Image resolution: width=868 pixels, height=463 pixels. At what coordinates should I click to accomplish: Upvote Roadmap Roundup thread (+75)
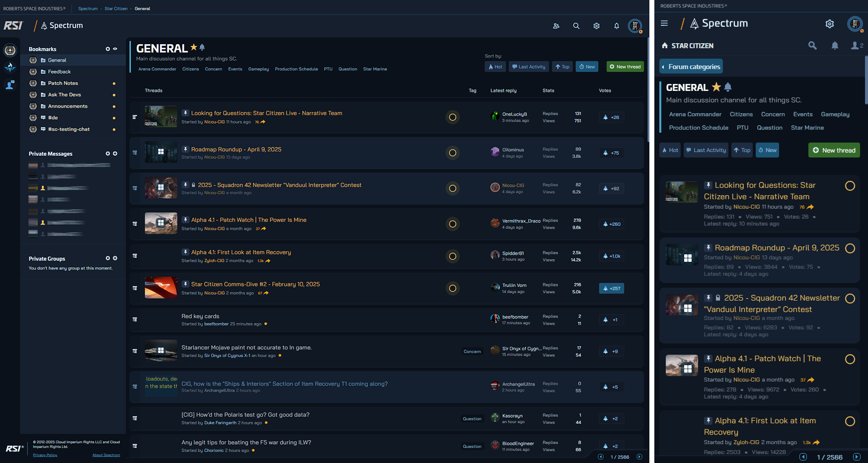point(611,153)
